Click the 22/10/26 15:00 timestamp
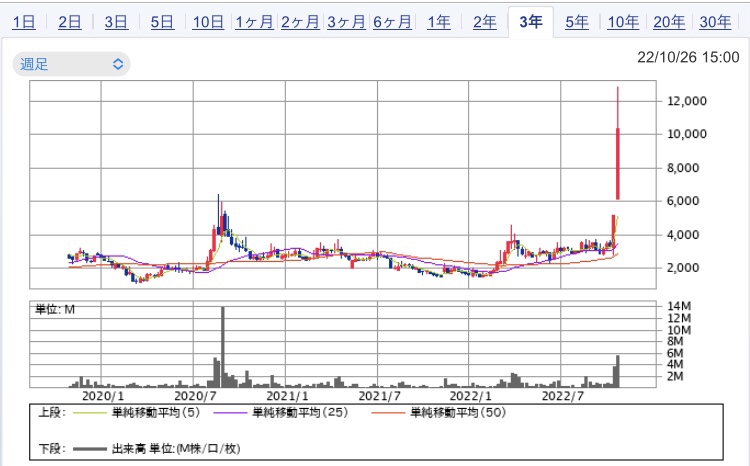Viewport: 750px width, 466px height. point(688,57)
